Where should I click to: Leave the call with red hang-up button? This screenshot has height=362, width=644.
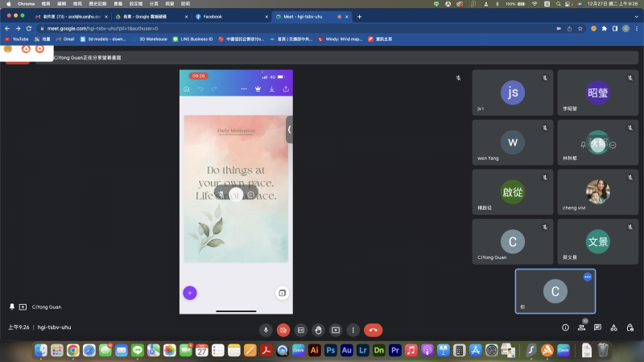tap(373, 330)
